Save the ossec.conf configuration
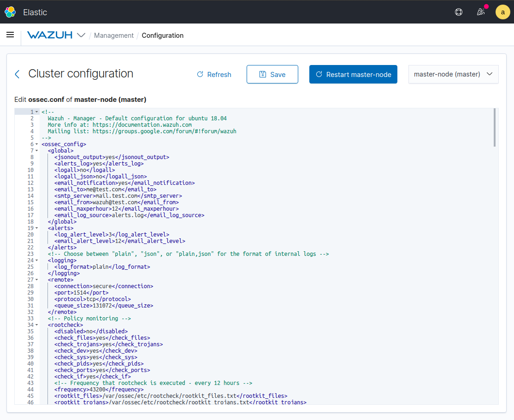Image resolution: width=514 pixels, height=420 pixels. [x=272, y=74]
